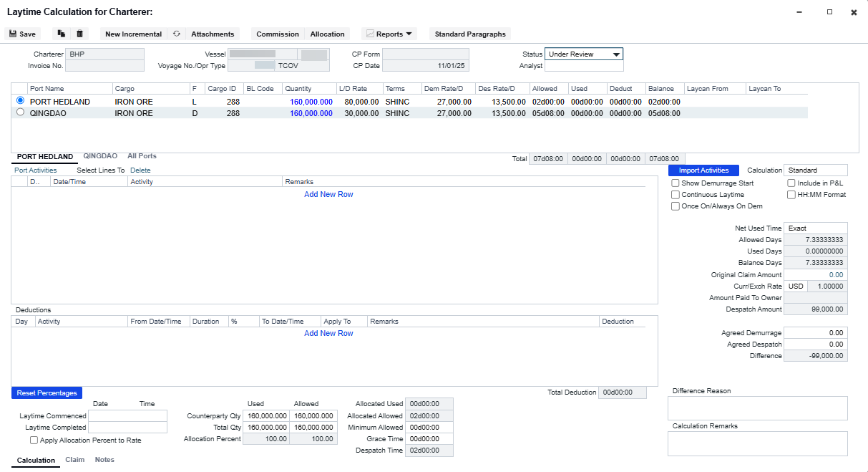Open the Reports chart icon menu

point(370,34)
